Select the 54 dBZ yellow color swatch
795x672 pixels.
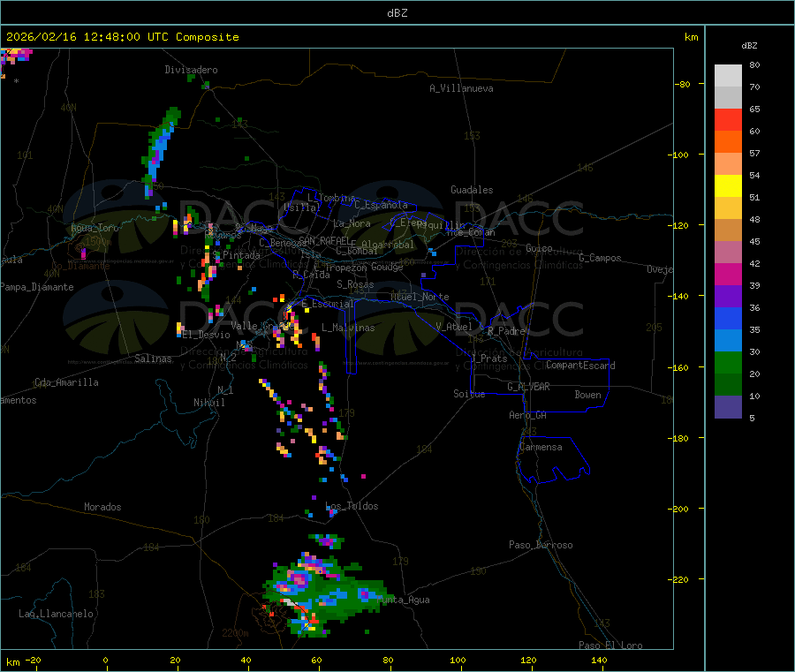pos(728,185)
